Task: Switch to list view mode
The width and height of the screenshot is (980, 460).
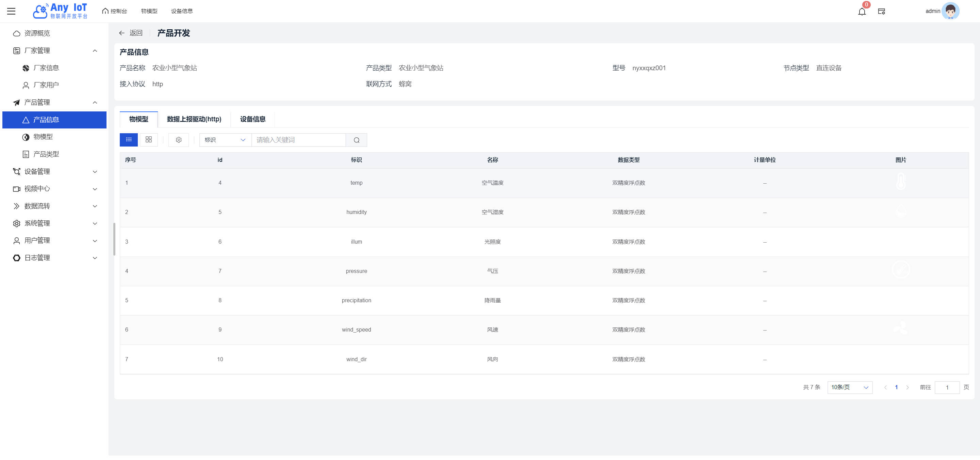Action: click(129, 140)
